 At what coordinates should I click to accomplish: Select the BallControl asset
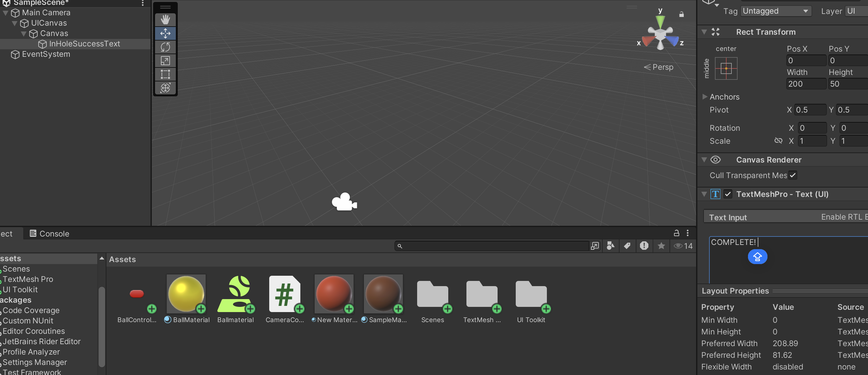(x=137, y=299)
